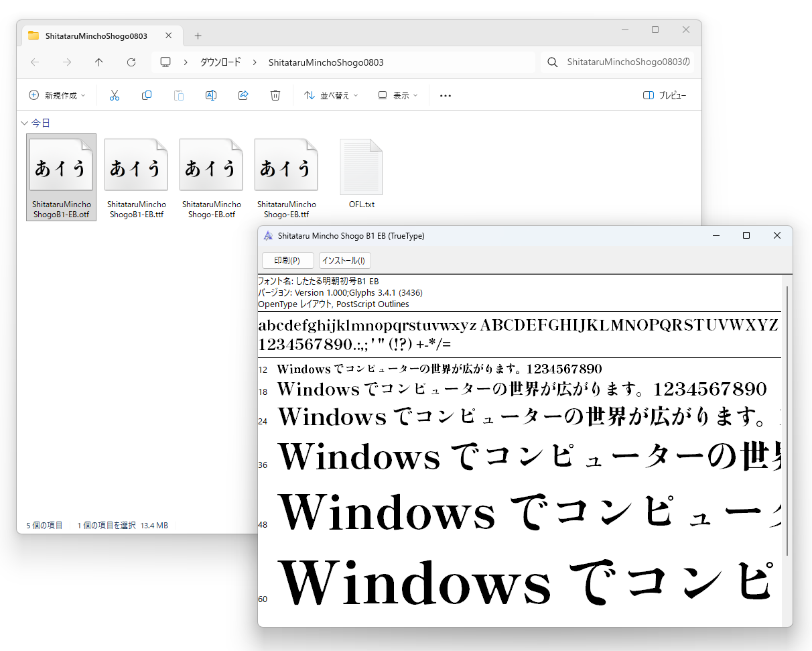This screenshot has width=812, height=651.
Task: Click the search magnifier icon in Explorer
Action: (553, 62)
